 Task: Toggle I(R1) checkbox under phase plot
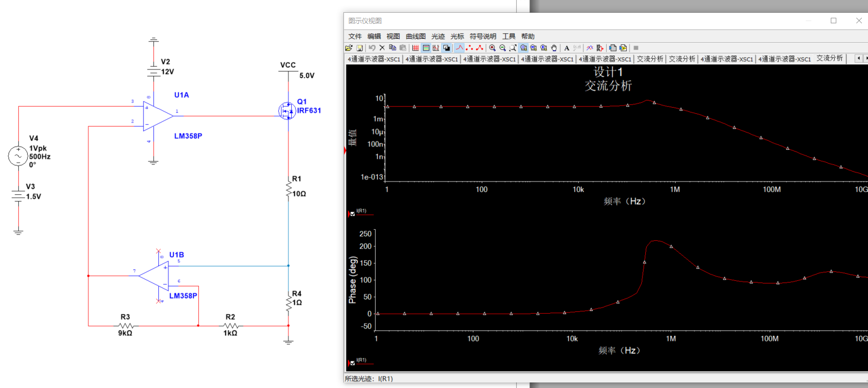[x=353, y=362]
